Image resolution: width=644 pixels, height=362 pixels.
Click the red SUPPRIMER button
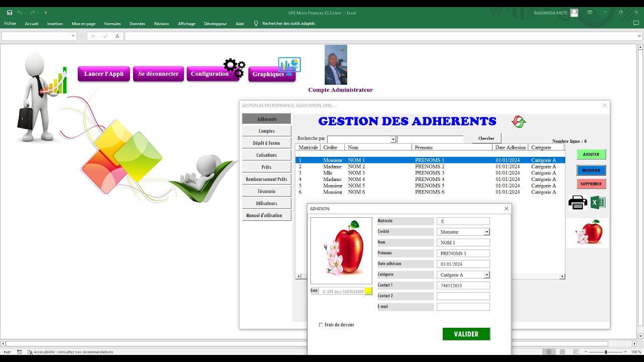pos(591,184)
